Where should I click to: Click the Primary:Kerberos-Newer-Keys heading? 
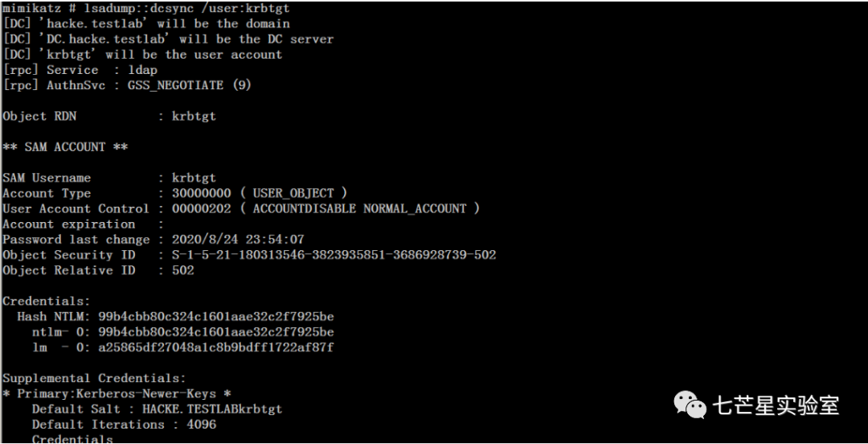(117, 393)
